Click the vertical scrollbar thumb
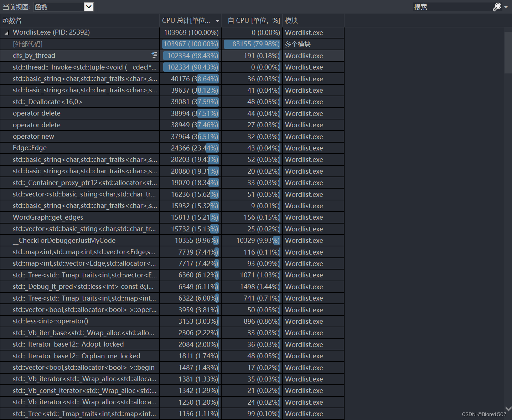The image size is (512, 420). tap(508, 52)
